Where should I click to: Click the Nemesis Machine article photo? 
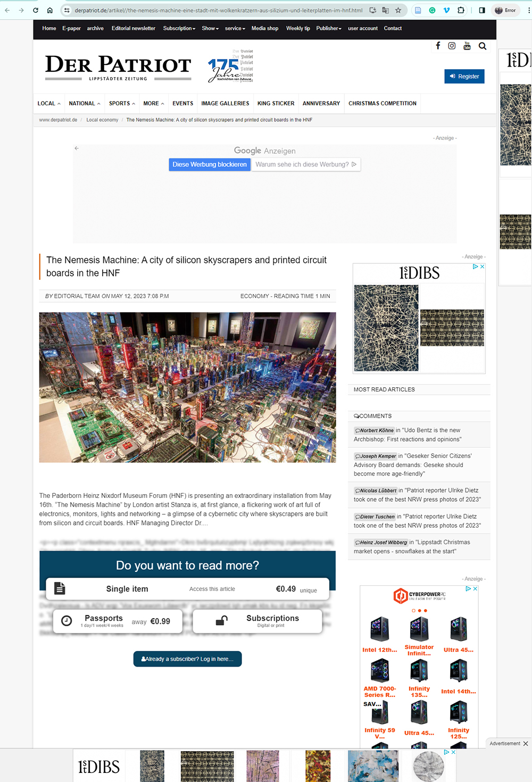tap(187, 387)
